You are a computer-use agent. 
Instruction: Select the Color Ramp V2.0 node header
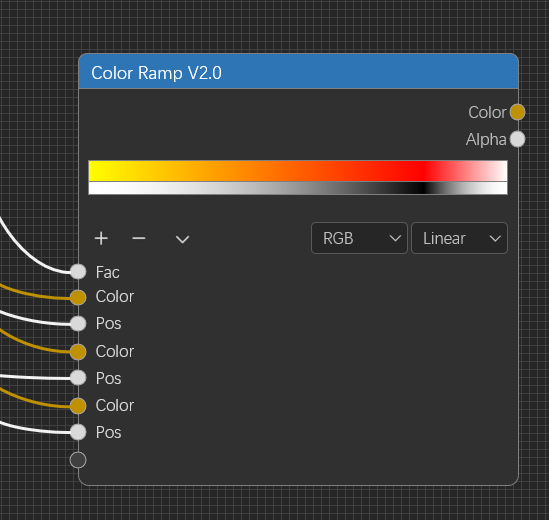(x=298, y=71)
